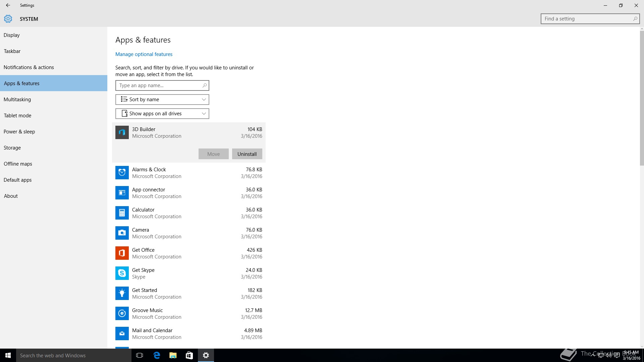This screenshot has width=644, height=362.
Task: Go to Multitasking settings
Action: pyautogui.click(x=54, y=100)
